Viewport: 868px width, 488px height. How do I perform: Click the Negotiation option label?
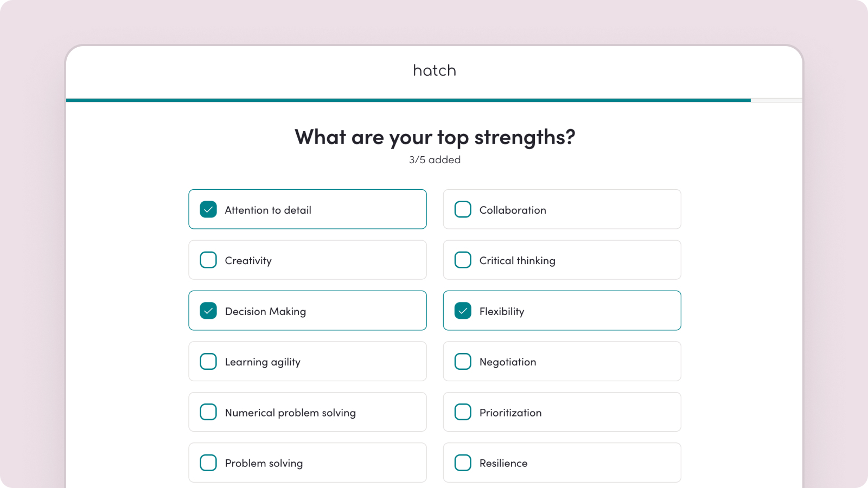pyautogui.click(x=508, y=362)
